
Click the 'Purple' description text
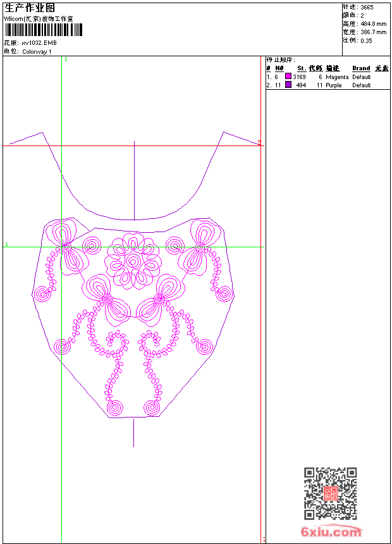pyautogui.click(x=333, y=85)
